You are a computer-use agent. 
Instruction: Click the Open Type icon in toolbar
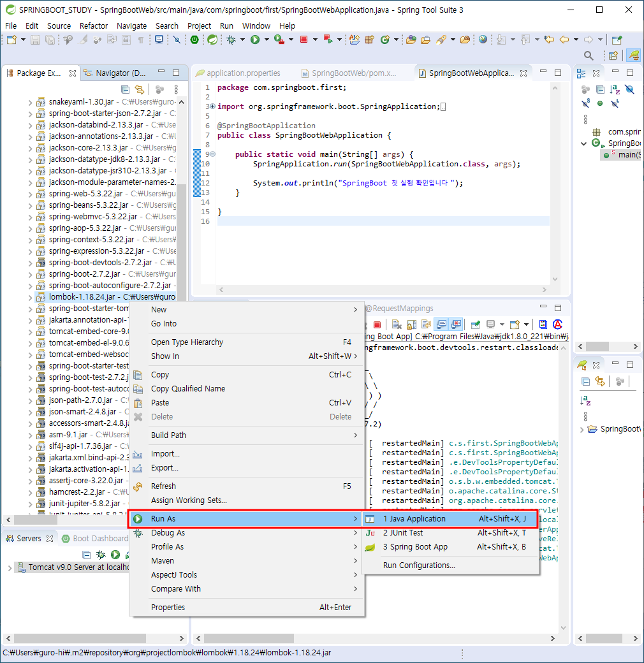click(x=411, y=40)
